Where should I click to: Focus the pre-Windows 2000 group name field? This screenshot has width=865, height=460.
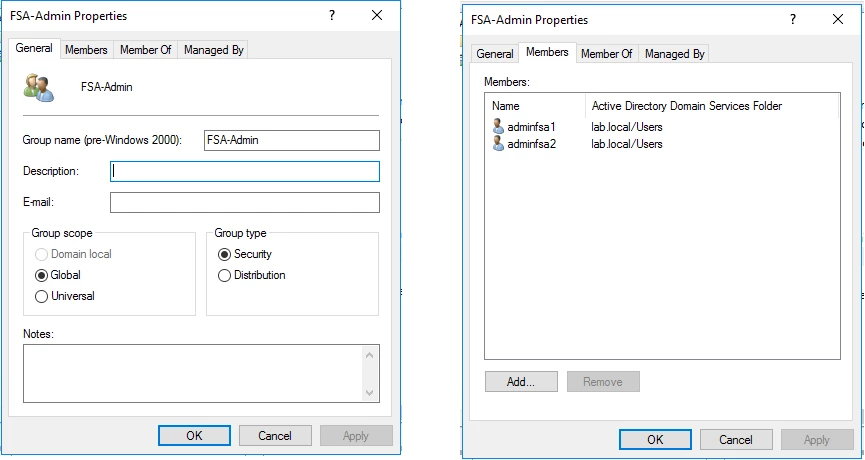(x=292, y=140)
